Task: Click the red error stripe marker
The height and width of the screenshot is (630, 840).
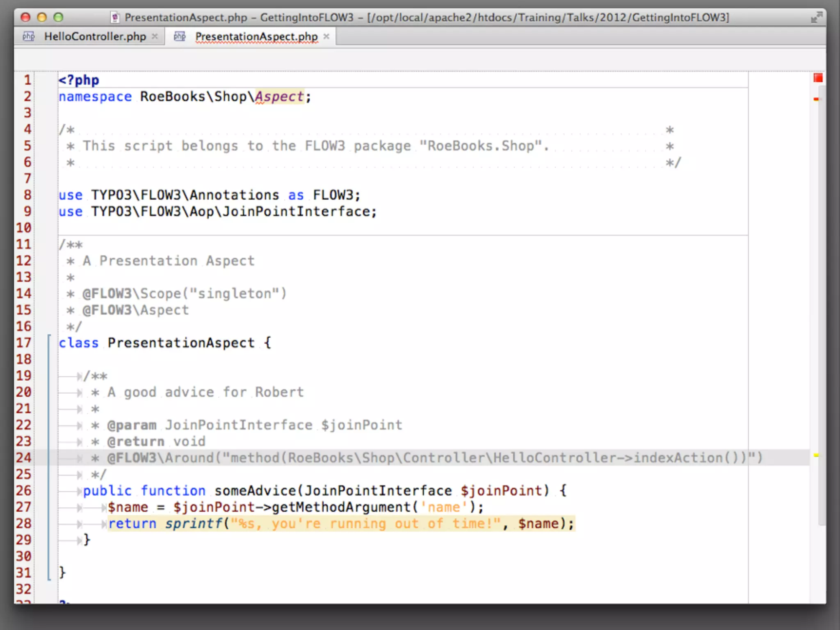Action: point(816,99)
